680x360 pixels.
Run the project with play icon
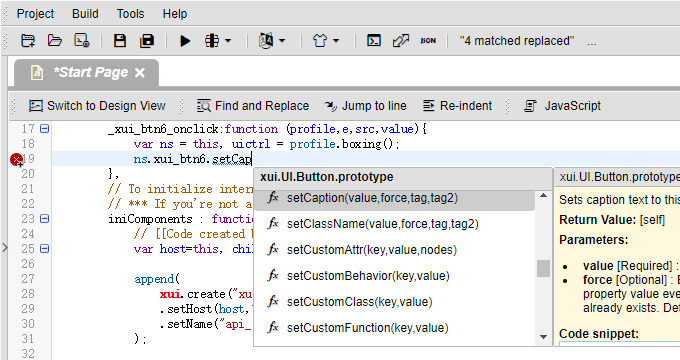pos(185,41)
